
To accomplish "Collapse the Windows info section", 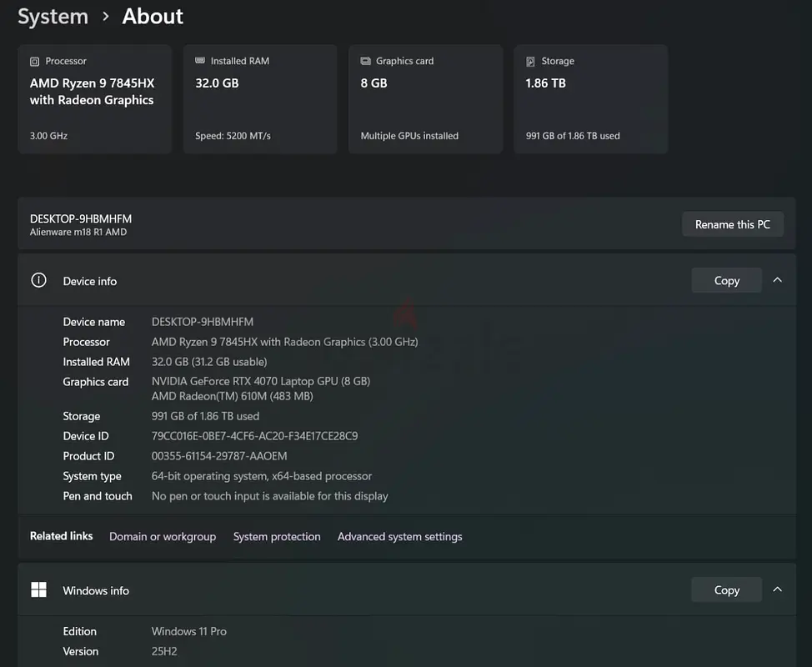I will 777,589.
